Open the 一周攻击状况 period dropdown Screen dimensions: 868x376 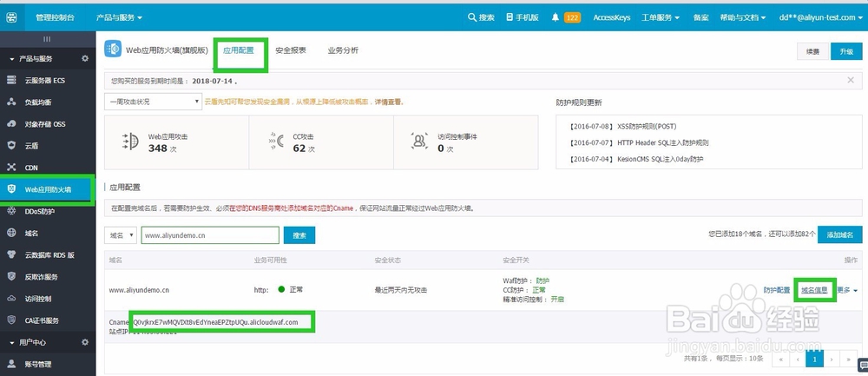click(153, 102)
